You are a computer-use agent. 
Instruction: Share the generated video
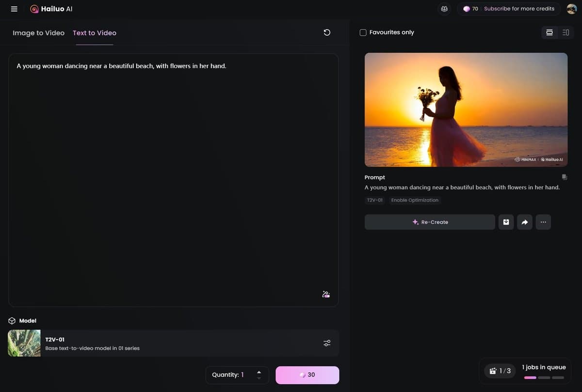(x=524, y=222)
